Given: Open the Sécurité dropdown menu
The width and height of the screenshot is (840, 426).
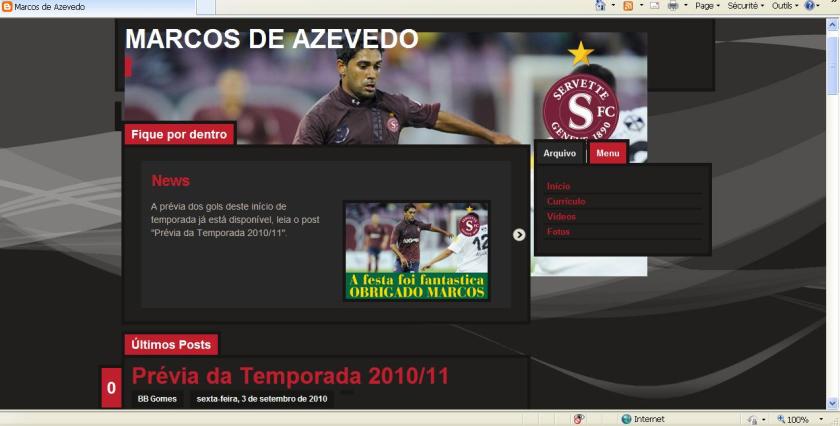Looking at the screenshot, I should (x=744, y=6).
